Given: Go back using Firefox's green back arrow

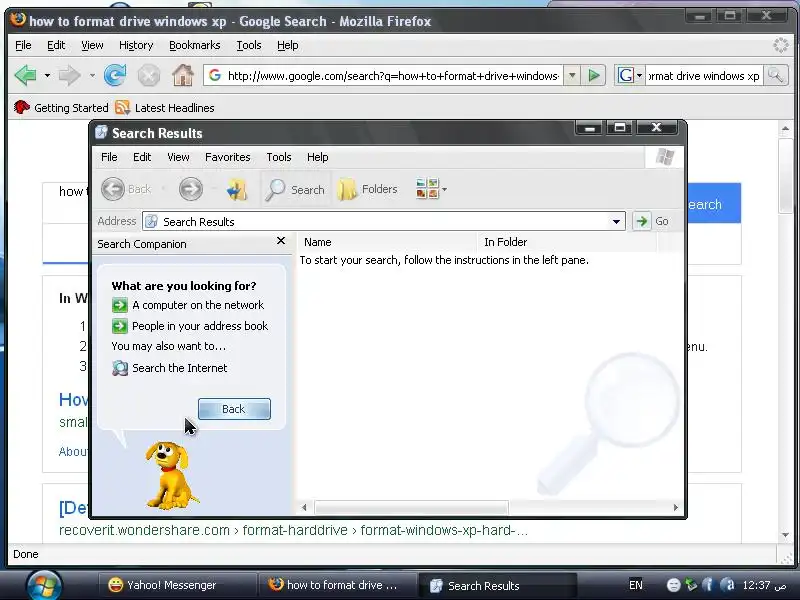Looking at the screenshot, I should (25, 76).
